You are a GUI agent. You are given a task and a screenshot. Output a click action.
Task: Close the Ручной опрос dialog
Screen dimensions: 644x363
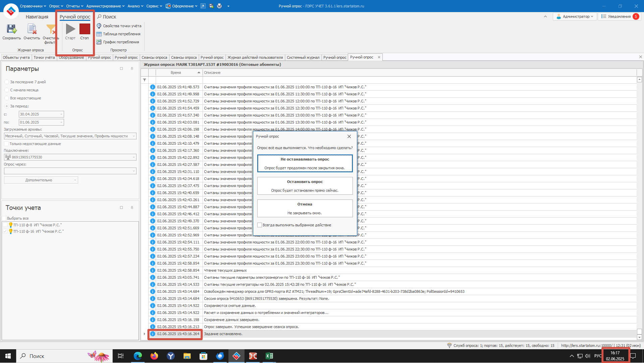[349, 136]
